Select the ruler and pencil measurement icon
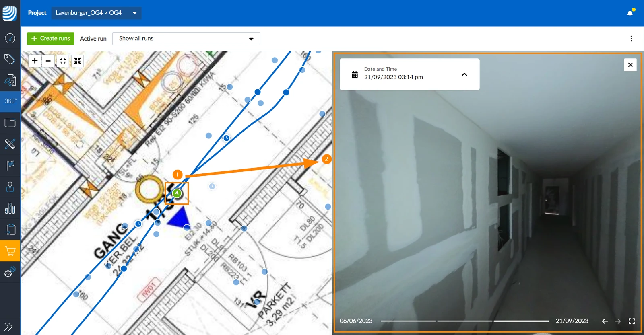 coord(10,144)
